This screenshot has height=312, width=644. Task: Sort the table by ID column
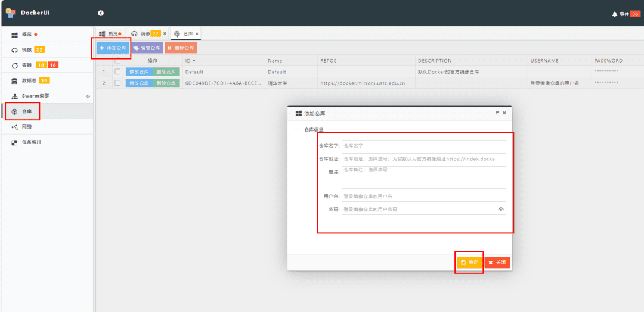191,61
